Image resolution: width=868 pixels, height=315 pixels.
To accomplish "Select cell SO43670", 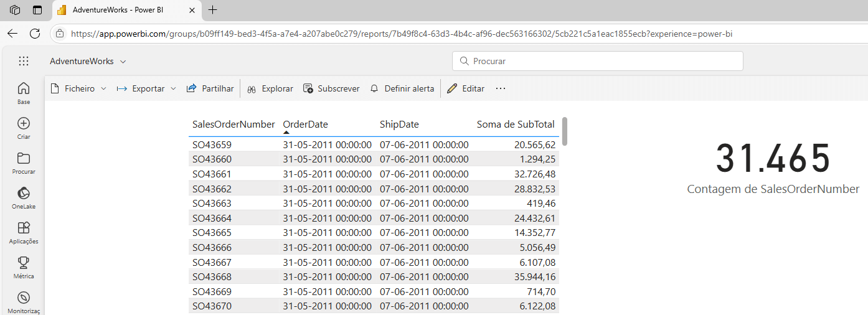I will (212, 306).
